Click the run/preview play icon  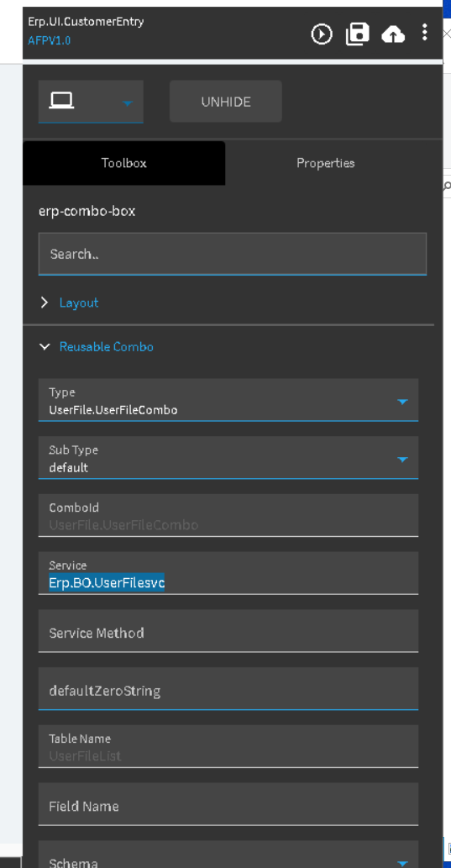322,34
